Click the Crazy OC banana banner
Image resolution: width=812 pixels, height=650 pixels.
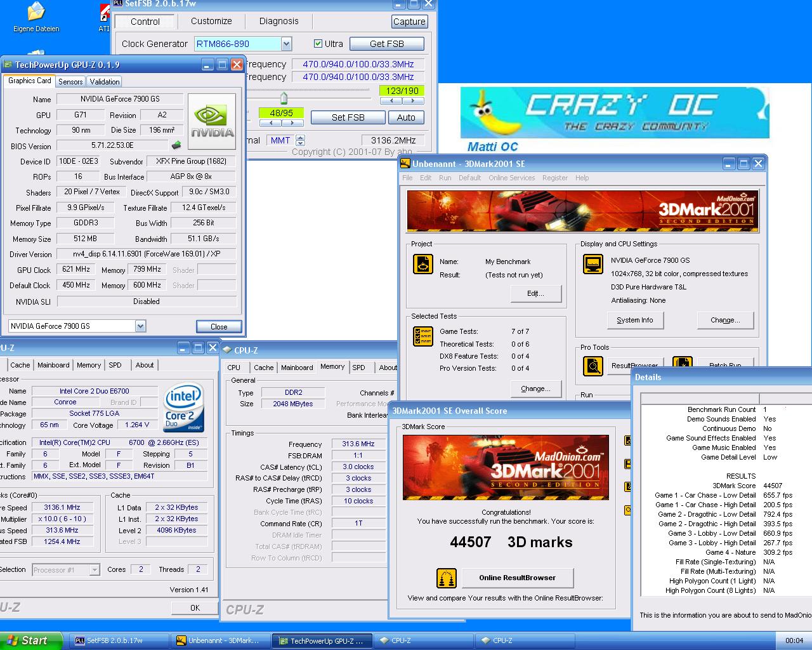point(615,113)
